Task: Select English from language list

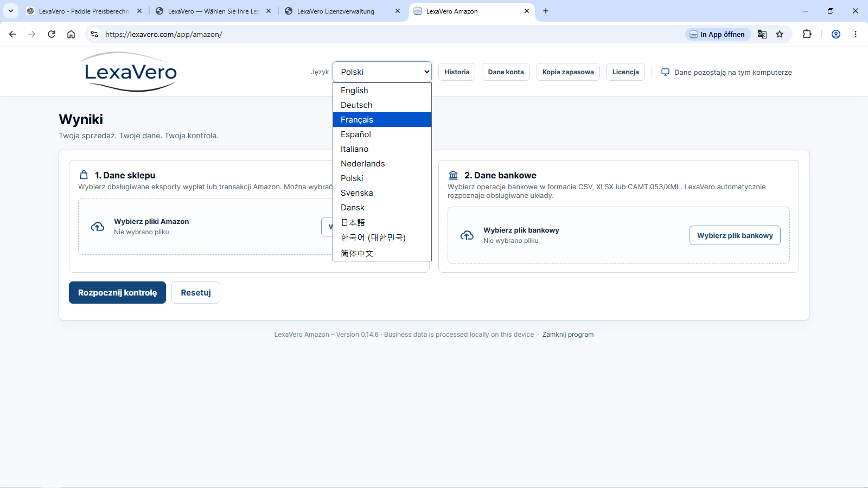Action: point(382,91)
